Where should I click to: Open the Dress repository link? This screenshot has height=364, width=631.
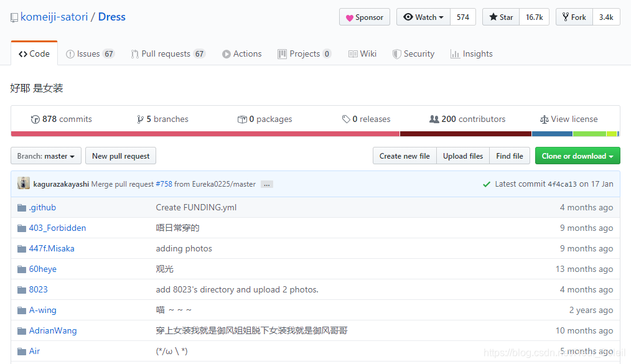click(112, 17)
